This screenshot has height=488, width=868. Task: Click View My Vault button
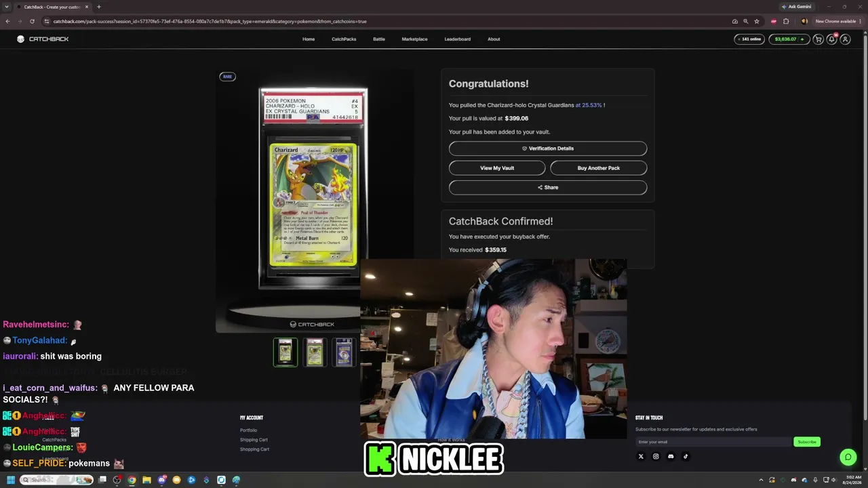[x=497, y=168]
